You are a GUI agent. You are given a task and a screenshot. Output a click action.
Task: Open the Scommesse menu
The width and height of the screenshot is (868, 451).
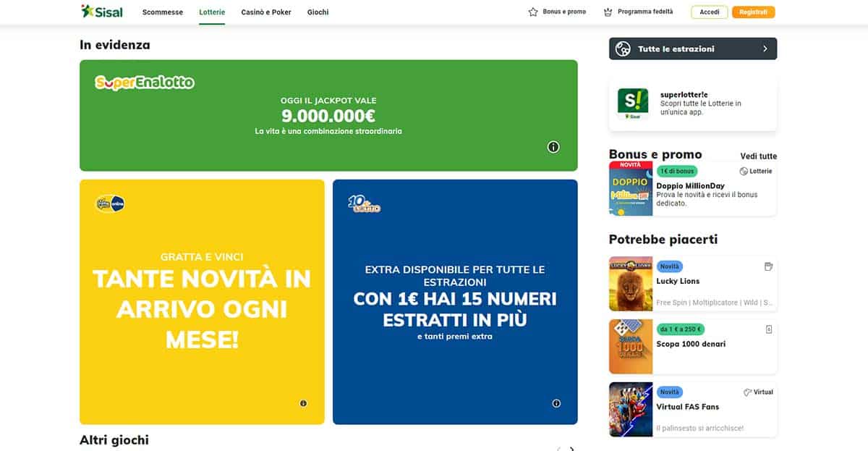pos(163,12)
